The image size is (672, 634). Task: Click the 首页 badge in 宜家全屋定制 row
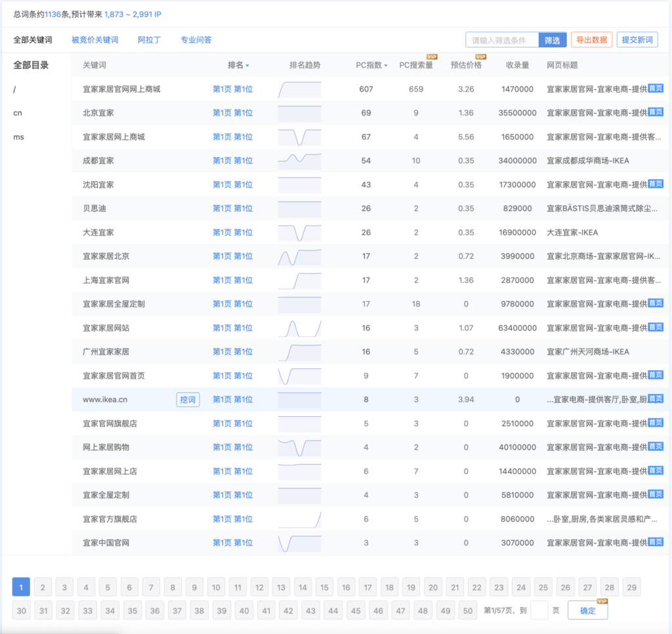656,494
